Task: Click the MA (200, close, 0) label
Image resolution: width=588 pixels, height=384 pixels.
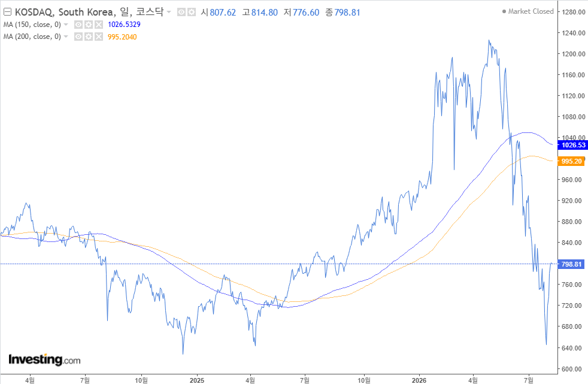Action: coord(32,37)
